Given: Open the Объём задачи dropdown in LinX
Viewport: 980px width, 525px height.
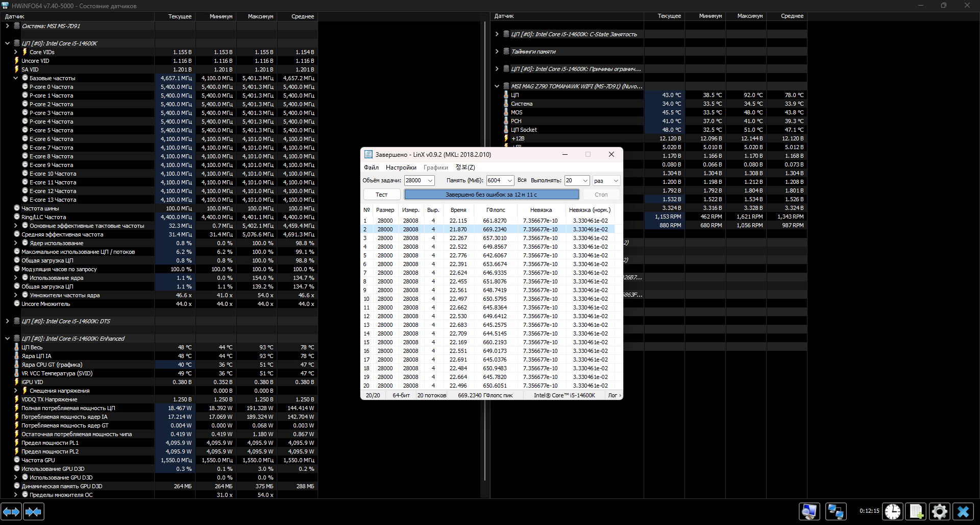Looking at the screenshot, I should click(430, 181).
